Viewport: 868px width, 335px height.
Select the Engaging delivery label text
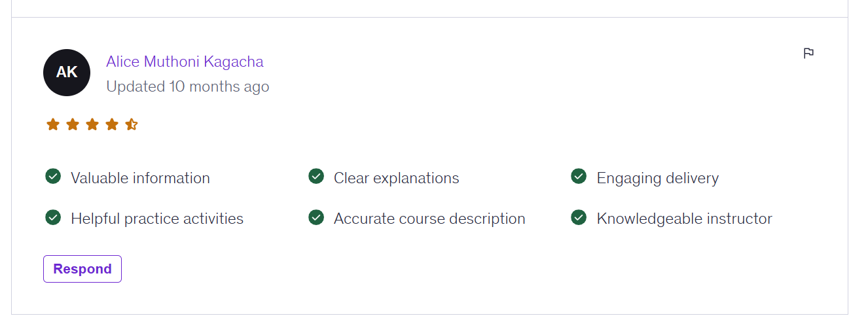657,178
